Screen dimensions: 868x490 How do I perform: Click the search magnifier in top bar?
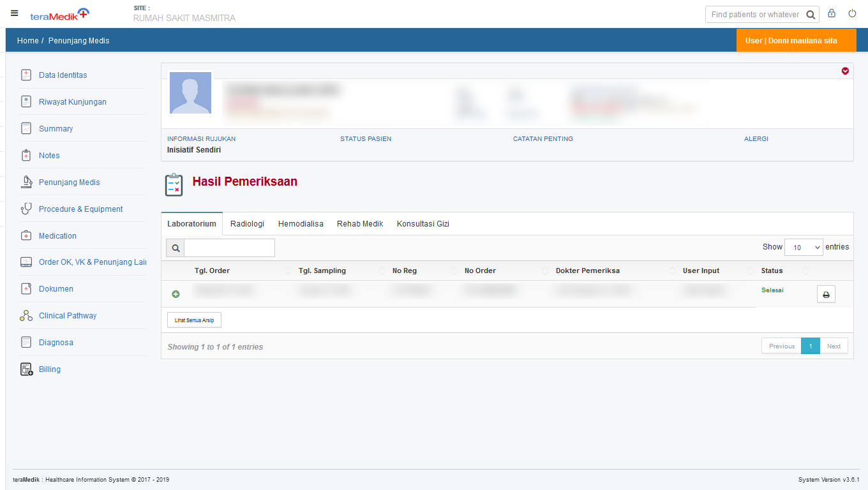coord(811,15)
